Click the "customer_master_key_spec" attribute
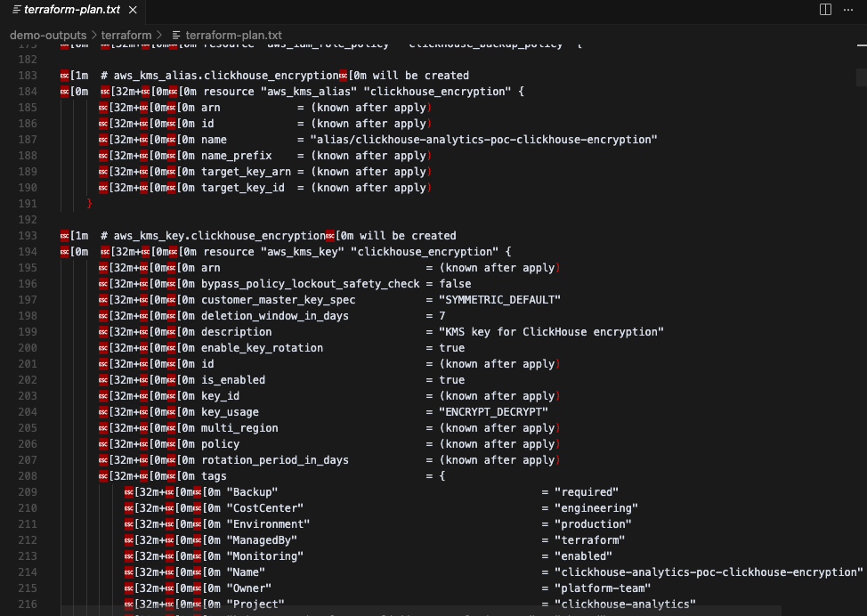 click(278, 300)
